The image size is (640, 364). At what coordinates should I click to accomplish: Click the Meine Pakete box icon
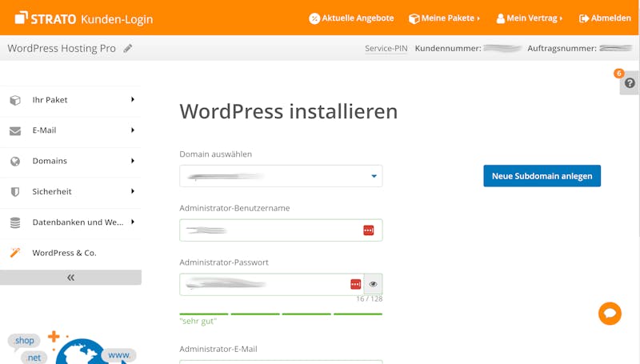[414, 18]
